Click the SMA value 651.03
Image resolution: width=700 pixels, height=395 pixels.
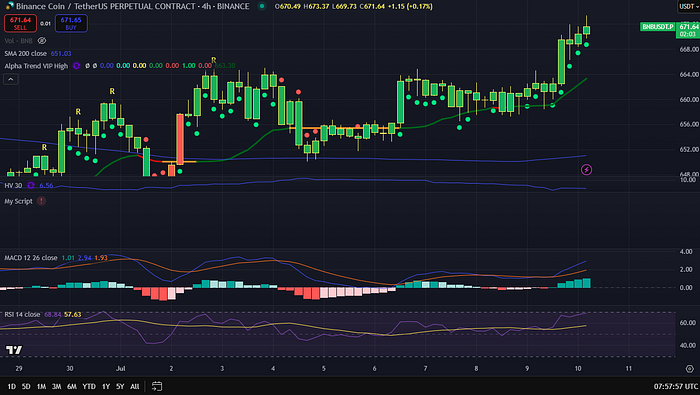(x=61, y=53)
